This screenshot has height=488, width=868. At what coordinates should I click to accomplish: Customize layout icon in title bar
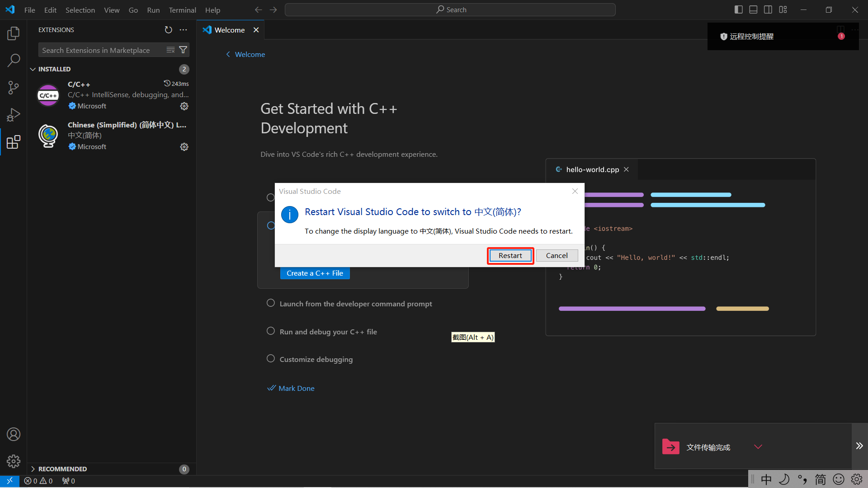(783, 9)
